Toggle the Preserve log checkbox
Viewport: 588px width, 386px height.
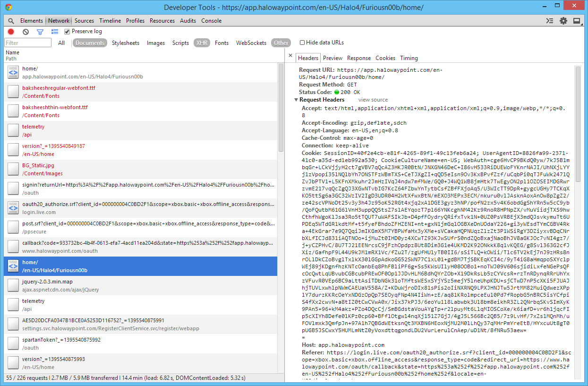[67, 32]
